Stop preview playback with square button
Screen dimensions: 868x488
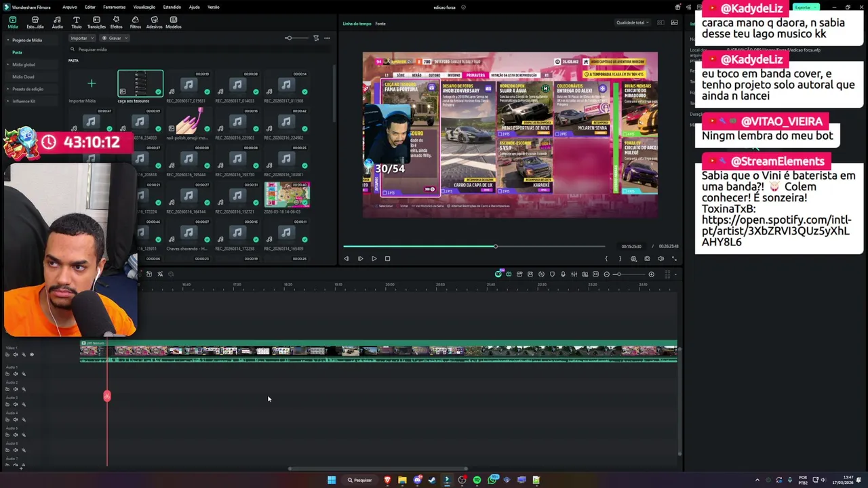pyautogui.click(x=387, y=258)
